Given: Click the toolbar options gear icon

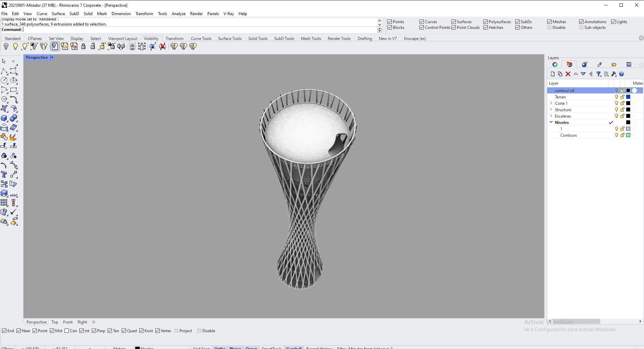Looking at the screenshot, I should (x=641, y=38).
